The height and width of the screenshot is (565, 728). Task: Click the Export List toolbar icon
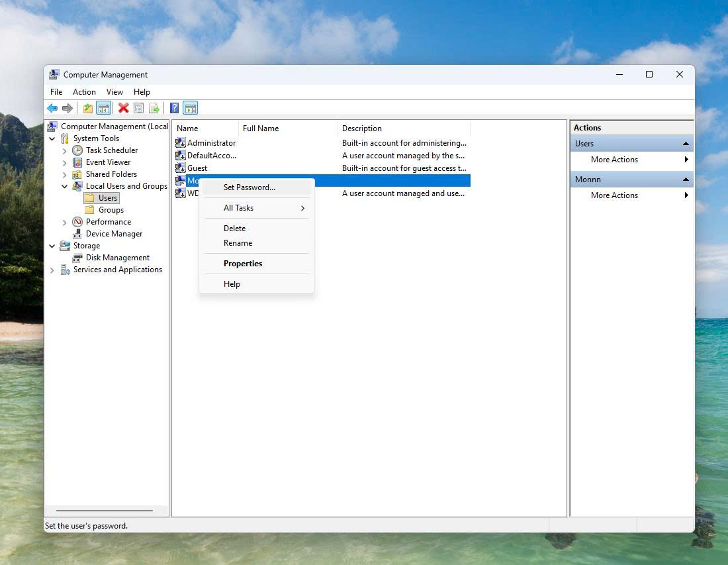pyautogui.click(x=154, y=108)
